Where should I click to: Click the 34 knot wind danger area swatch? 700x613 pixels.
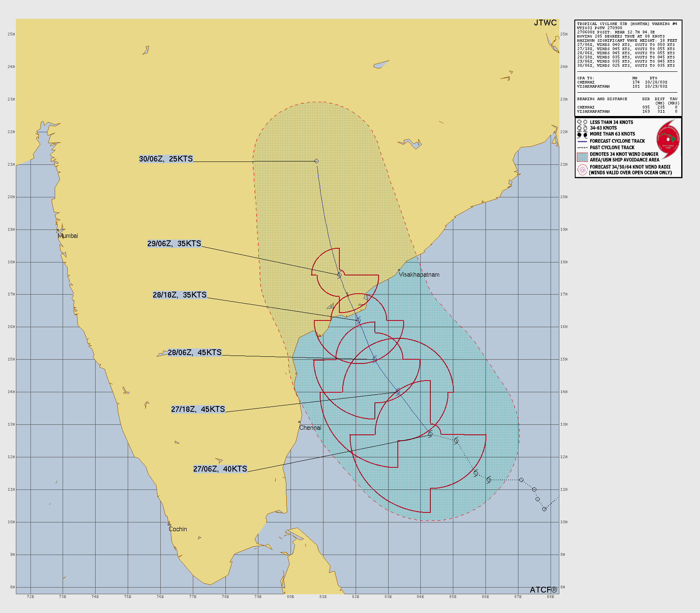(582, 157)
